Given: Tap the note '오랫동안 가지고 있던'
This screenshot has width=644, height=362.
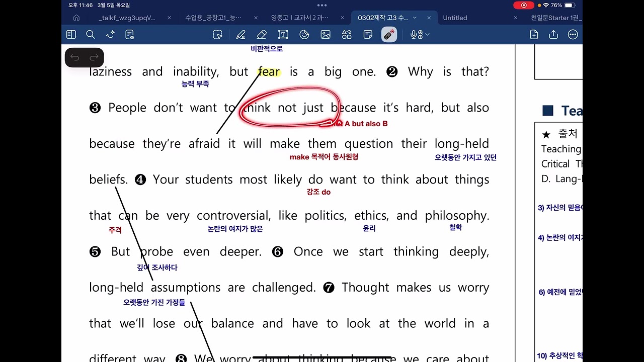Looking at the screenshot, I should click(465, 157).
